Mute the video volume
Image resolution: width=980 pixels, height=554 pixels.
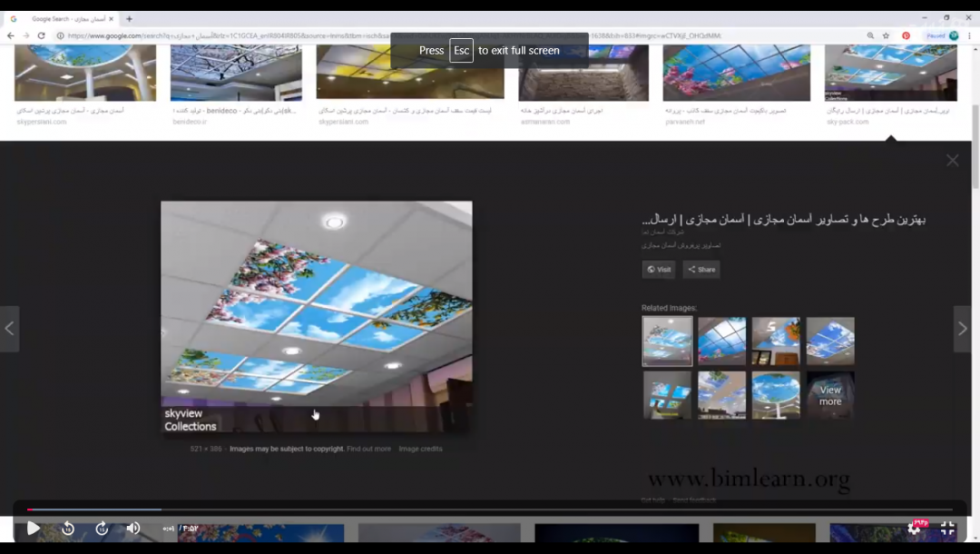click(x=133, y=528)
